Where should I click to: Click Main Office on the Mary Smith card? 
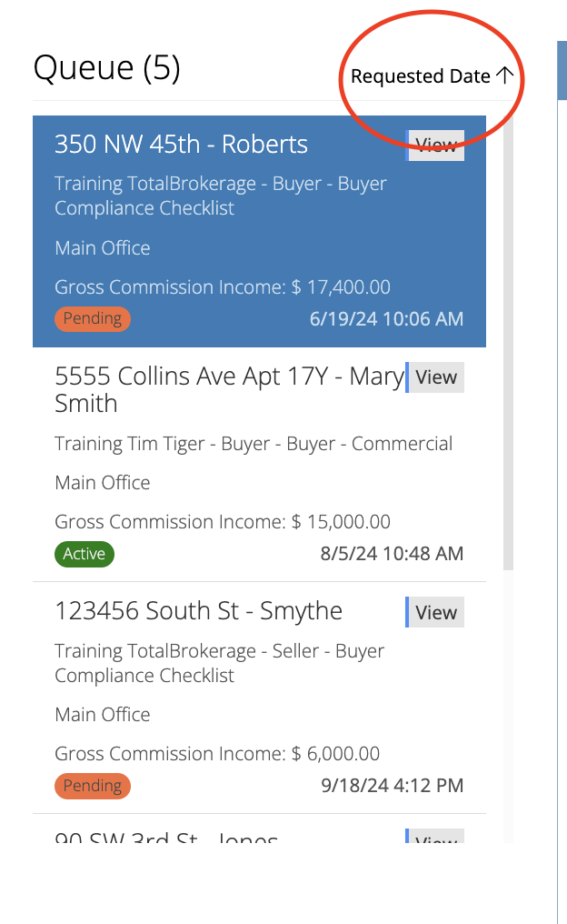[x=103, y=483]
